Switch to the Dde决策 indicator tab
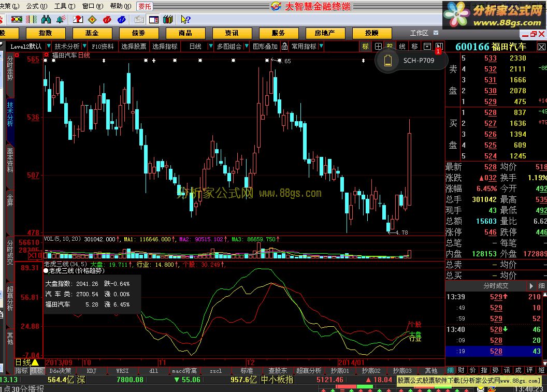 [61, 371]
